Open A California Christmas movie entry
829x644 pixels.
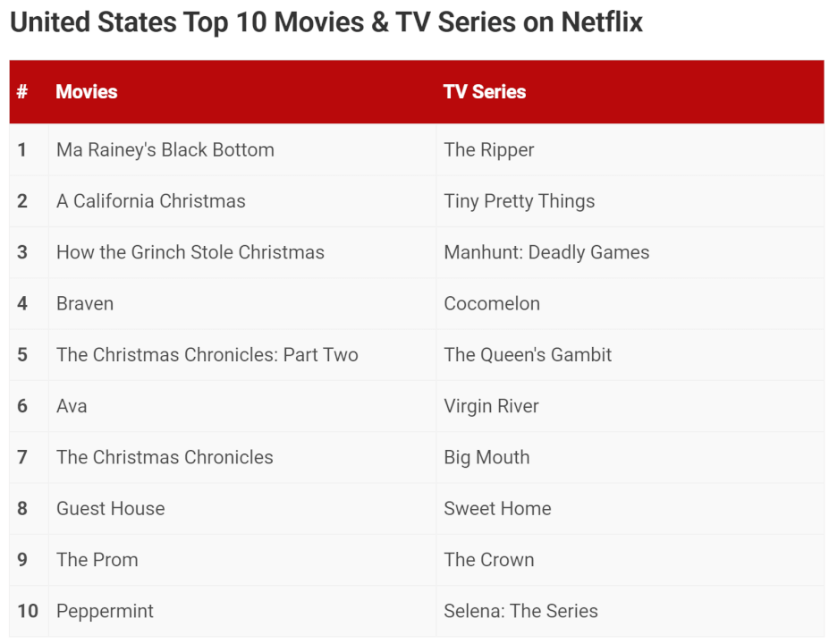[x=151, y=201]
